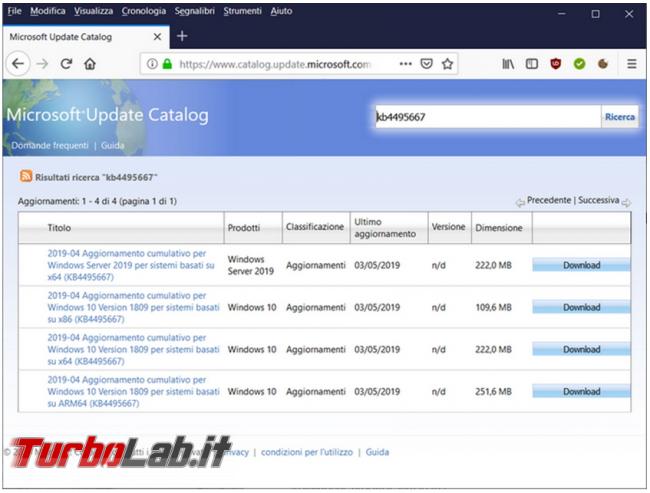650x493 pixels.
Task: Click the address bar URL
Action: point(275,64)
